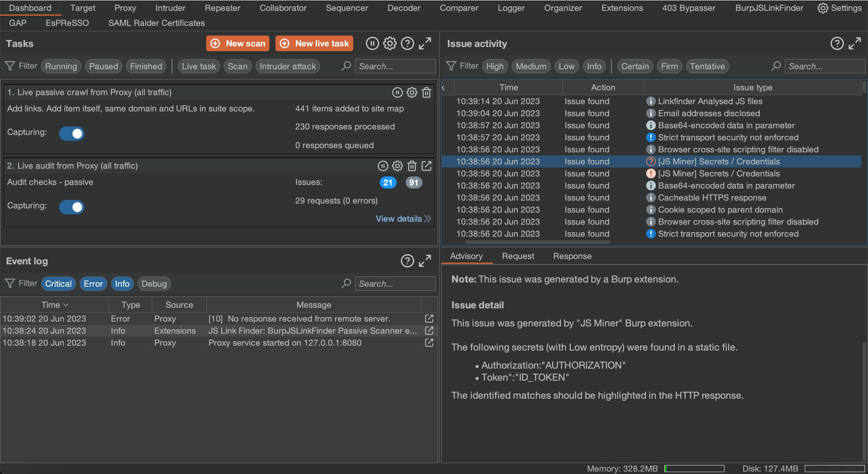Pause the Live audit from Proxy task
The width and height of the screenshot is (868, 474).
(x=383, y=166)
